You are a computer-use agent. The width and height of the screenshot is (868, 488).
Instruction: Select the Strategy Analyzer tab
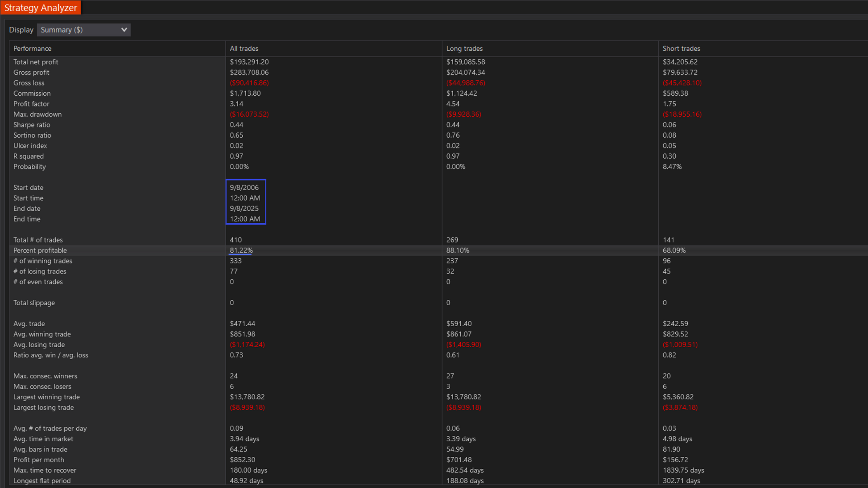[41, 8]
